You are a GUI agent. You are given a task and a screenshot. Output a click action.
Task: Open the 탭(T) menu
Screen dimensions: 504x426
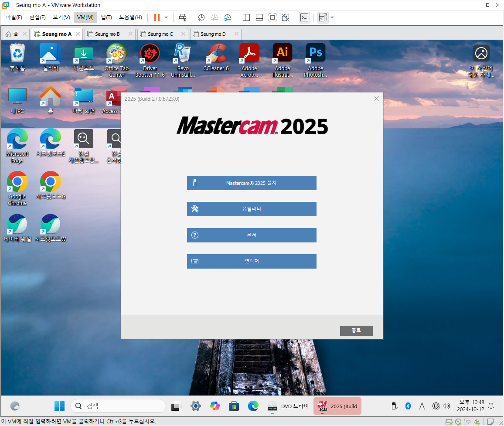click(106, 17)
